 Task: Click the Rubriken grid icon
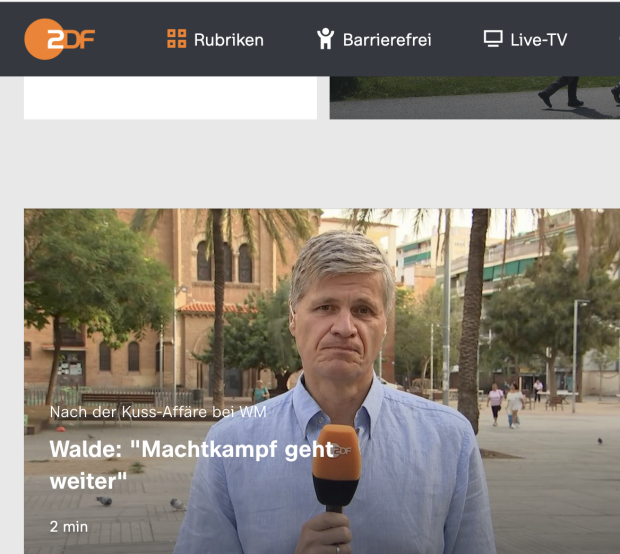pos(177,39)
